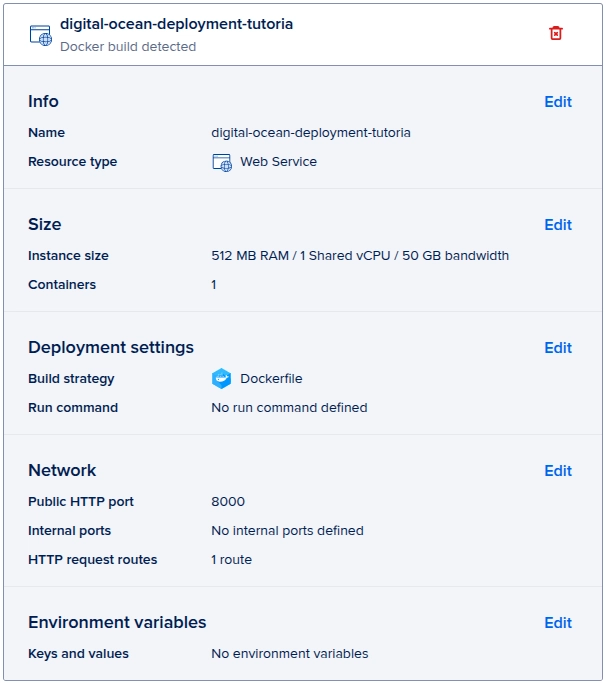The width and height of the screenshot is (606, 683).
Task: Open Edit for Deployment settings
Action: 558,348
